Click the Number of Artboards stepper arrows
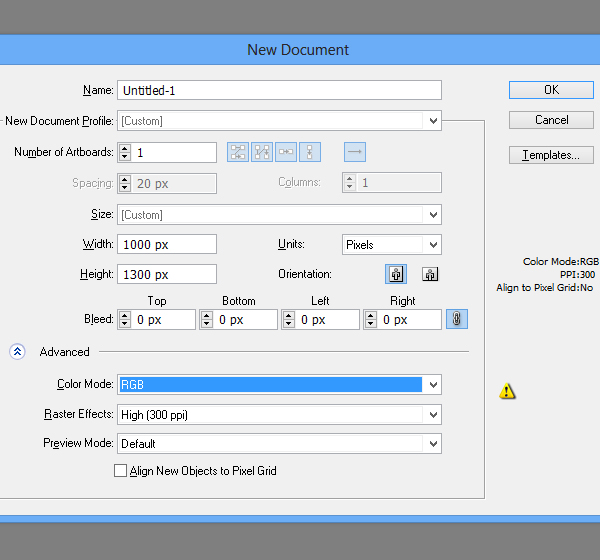This screenshot has height=560, width=600. tap(125, 152)
